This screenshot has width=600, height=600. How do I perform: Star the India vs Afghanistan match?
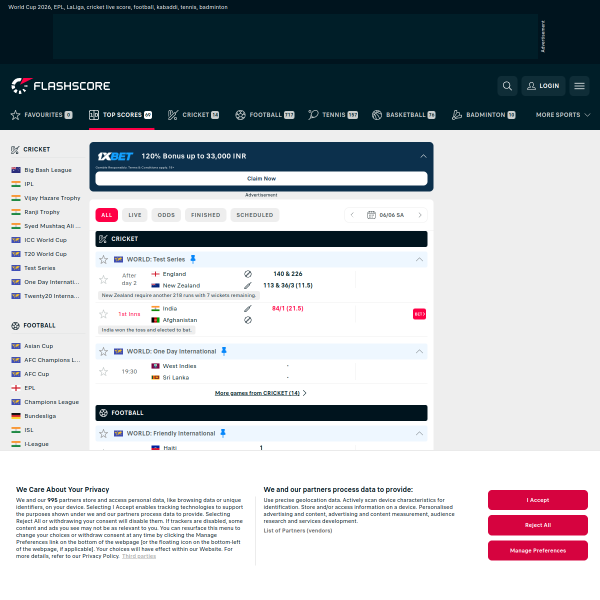click(x=103, y=314)
